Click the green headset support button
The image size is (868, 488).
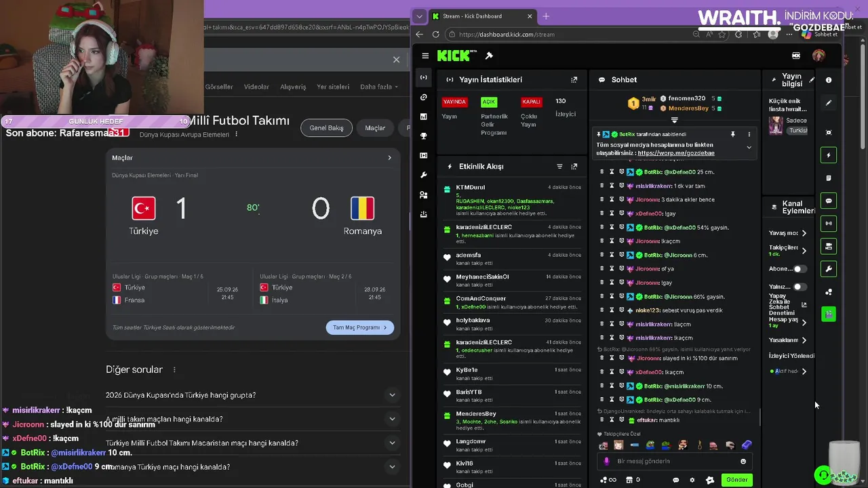823,475
